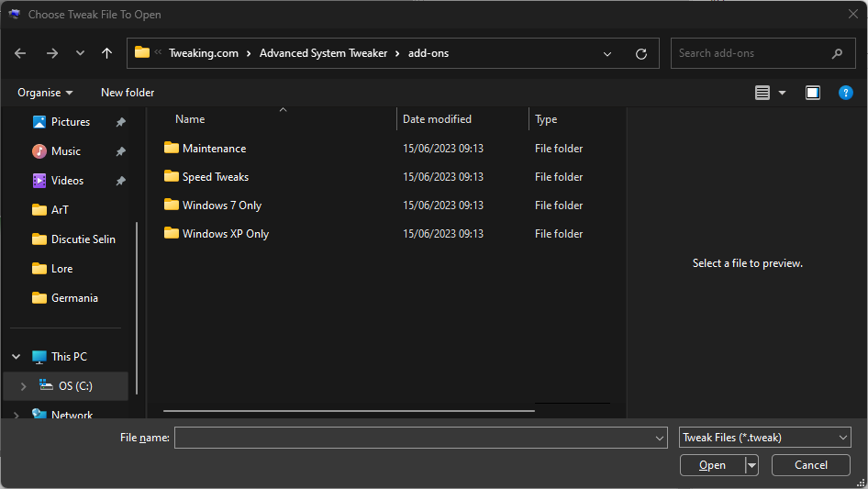Toggle the preview pane button
This screenshot has width=868, height=489.
tap(812, 93)
